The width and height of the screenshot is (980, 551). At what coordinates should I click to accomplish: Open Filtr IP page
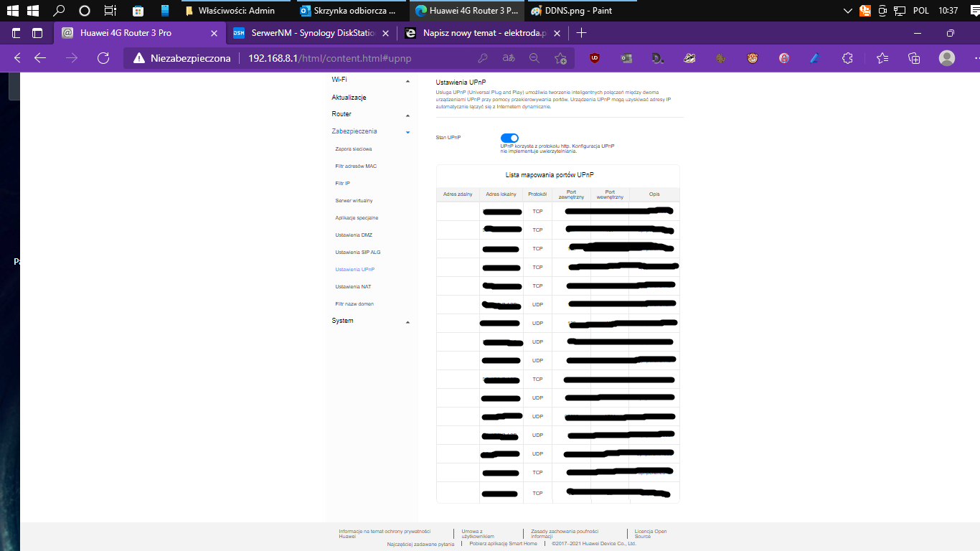coord(342,183)
